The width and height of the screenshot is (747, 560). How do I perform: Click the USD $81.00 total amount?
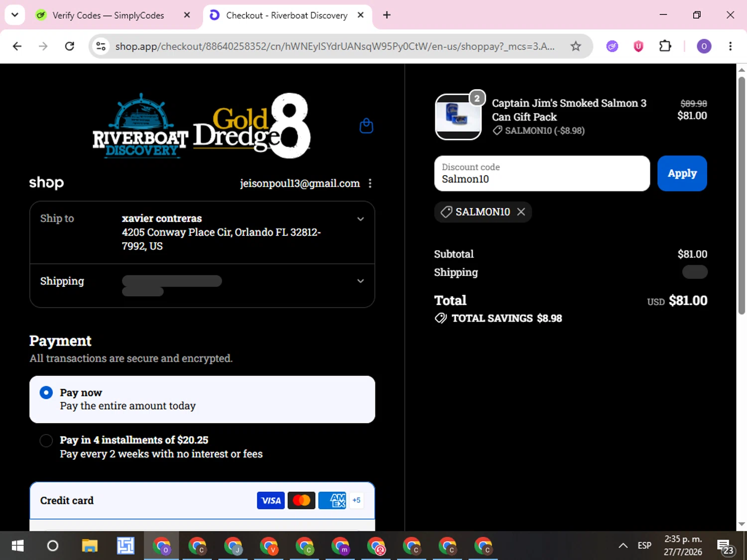677,301
